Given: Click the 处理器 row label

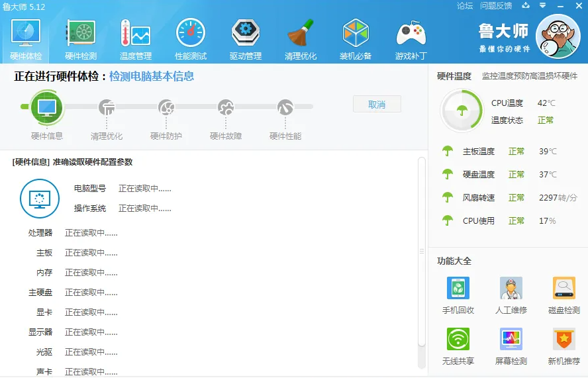Looking at the screenshot, I should coord(40,233).
